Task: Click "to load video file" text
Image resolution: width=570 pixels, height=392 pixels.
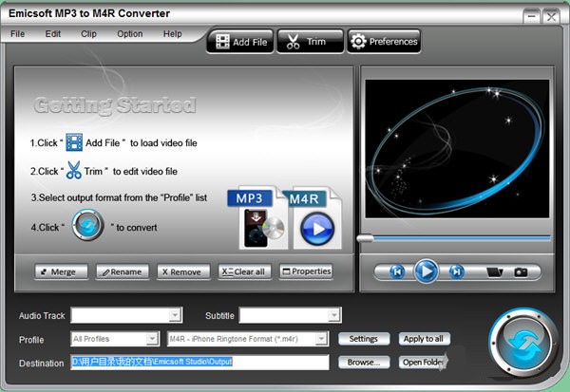Action: [x=163, y=143]
